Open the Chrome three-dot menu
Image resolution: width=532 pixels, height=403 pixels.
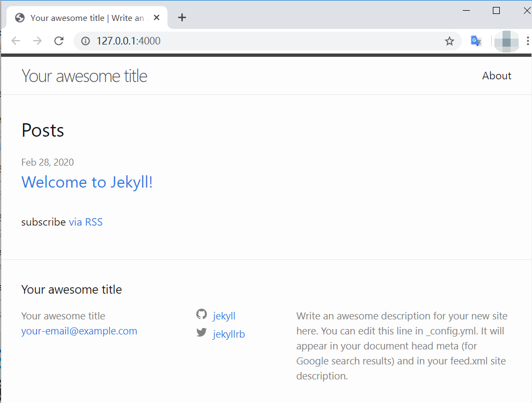tap(528, 41)
